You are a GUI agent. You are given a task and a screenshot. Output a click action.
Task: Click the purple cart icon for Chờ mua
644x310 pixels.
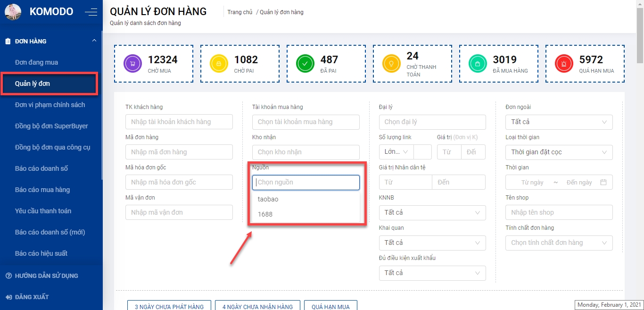[132, 63]
